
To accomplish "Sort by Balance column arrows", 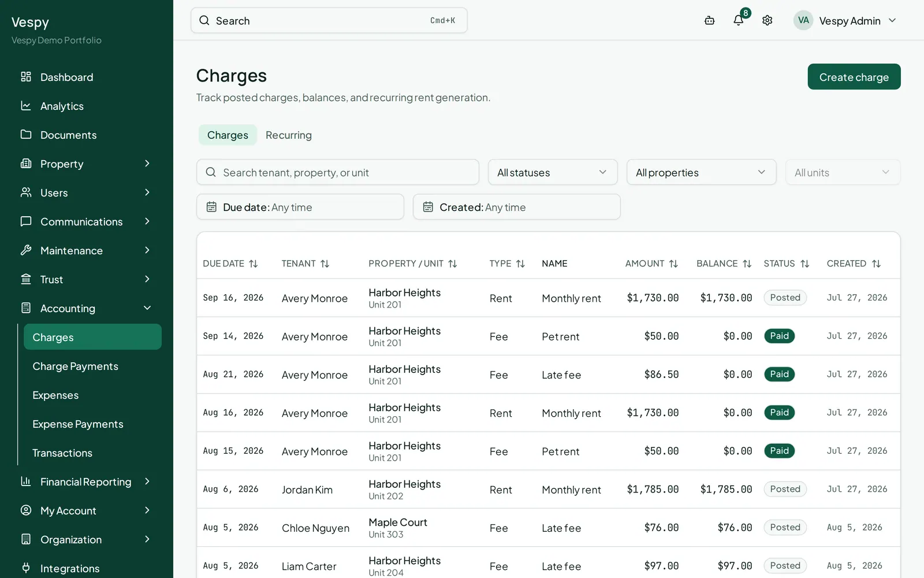I will coord(747,264).
